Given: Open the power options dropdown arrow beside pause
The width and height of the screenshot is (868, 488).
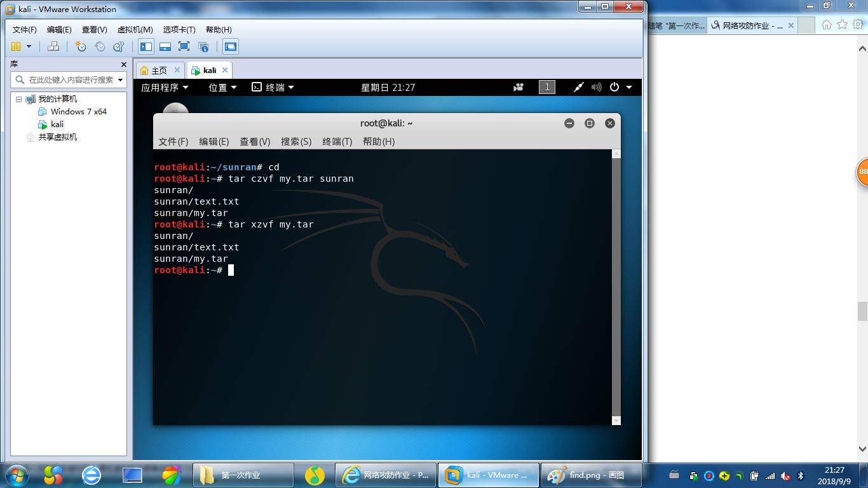Looking at the screenshot, I should tap(29, 46).
